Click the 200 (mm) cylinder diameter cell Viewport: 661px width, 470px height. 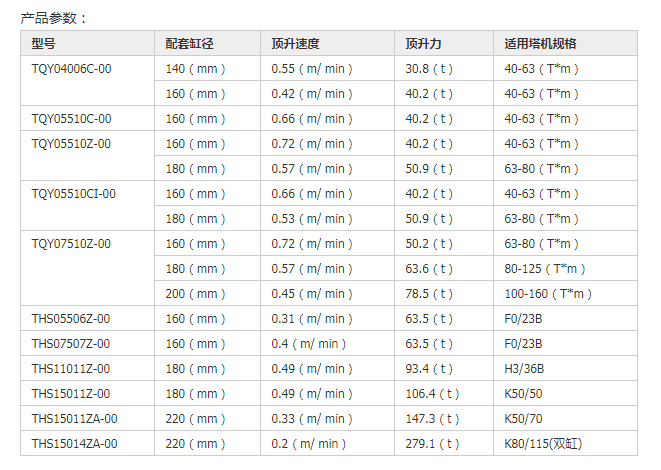pos(196,294)
